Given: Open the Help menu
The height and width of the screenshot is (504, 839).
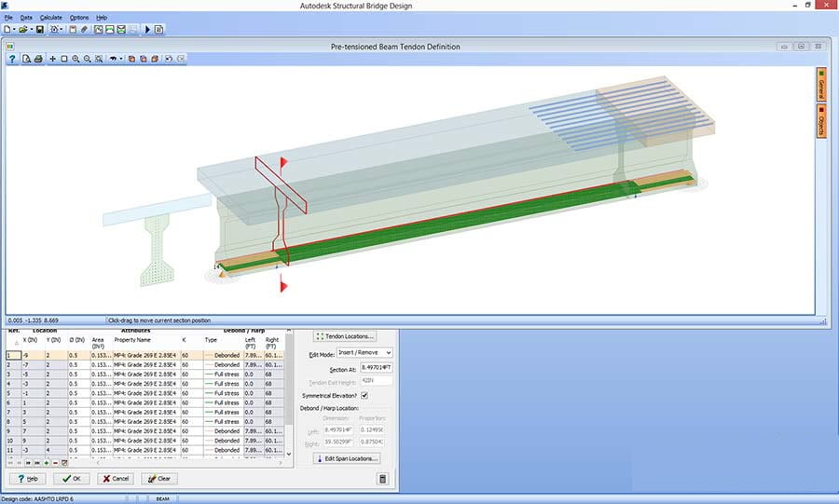Looking at the screenshot, I should 102,18.
